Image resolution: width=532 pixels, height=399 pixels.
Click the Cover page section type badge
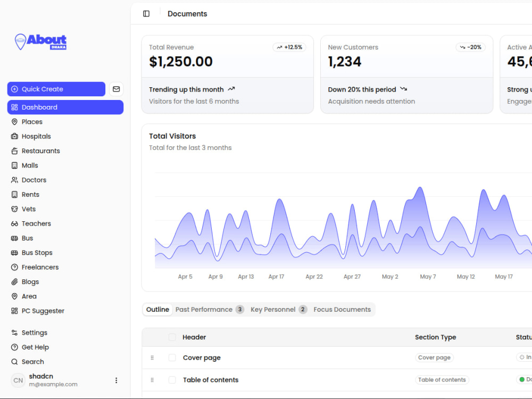[x=434, y=358]
